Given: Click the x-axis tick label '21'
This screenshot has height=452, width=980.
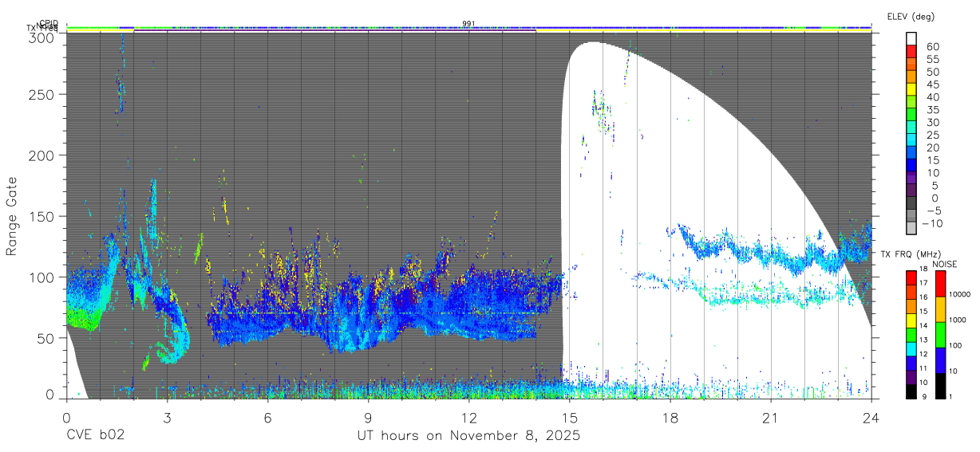Looking at the screenshot, I should [x=770, y=418].
